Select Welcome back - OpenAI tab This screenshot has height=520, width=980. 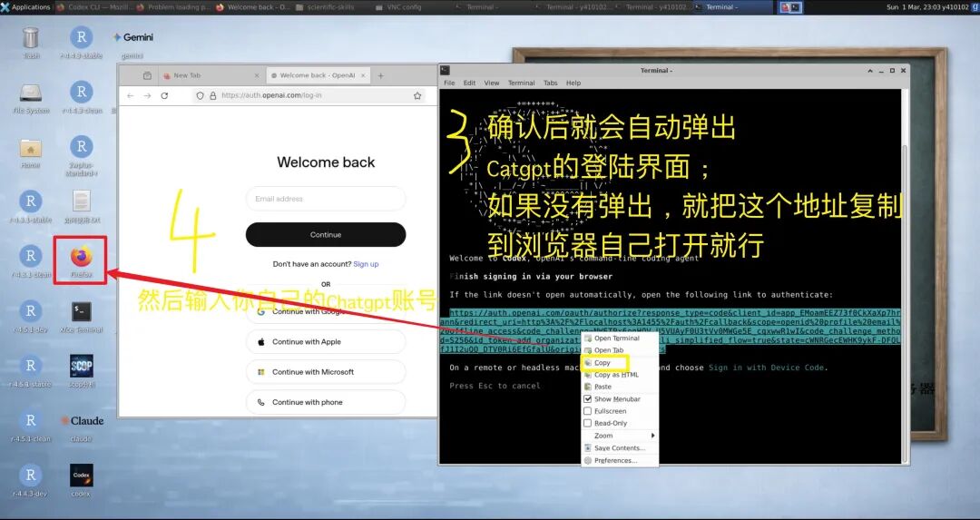coord(318,75)
